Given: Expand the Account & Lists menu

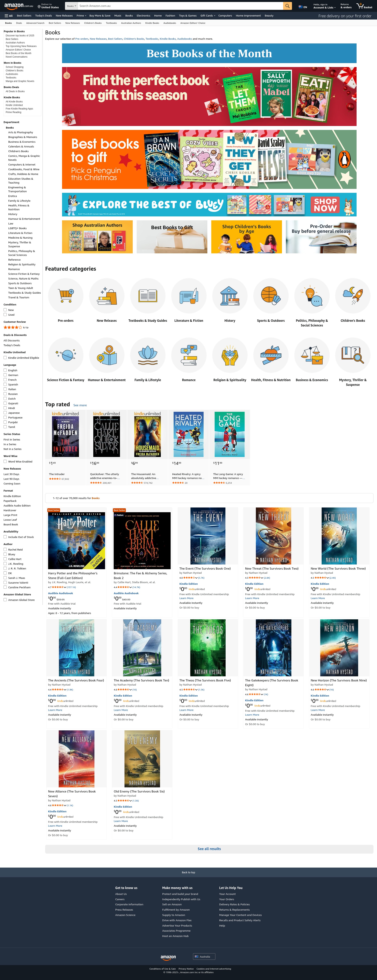Looking at the screenshot, I should coord(324,6).
